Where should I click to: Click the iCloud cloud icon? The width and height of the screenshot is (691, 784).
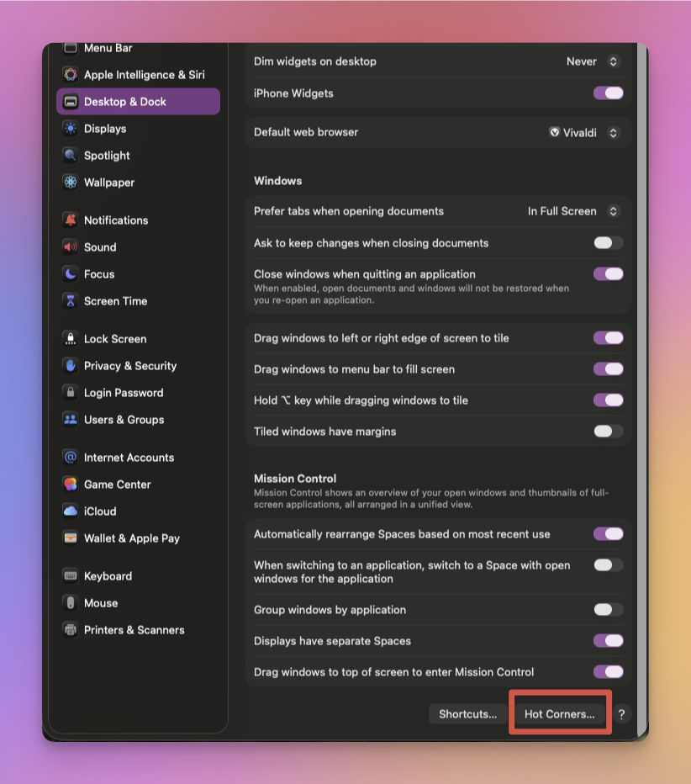pyautogui.click(x=71, y=511)
